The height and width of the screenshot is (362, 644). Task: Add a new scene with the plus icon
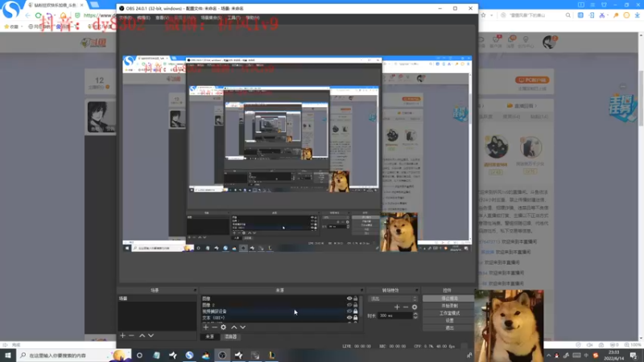coord(122,335)
